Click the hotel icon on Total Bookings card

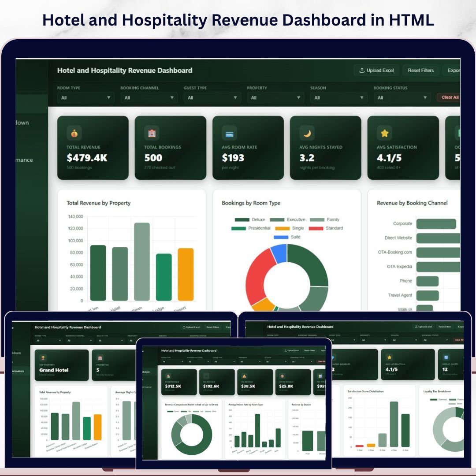[152, 133]
